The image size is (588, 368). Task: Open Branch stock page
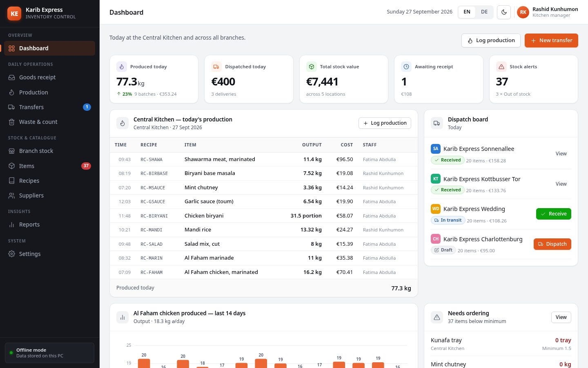point(49,151)
